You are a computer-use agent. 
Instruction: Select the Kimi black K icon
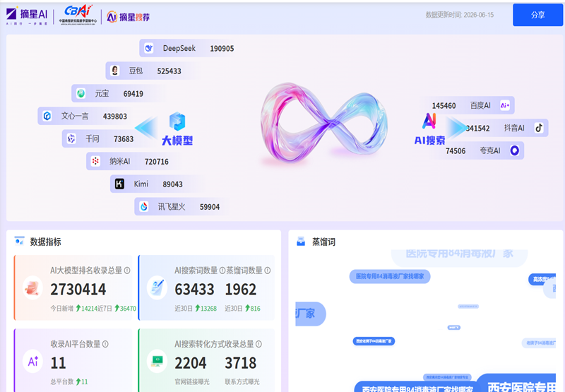[x=119, y=184]
